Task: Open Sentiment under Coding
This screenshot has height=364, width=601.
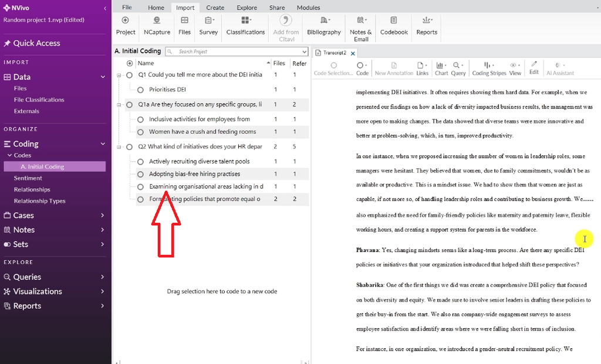Action: pyautogui.click(x=28, y=178)
